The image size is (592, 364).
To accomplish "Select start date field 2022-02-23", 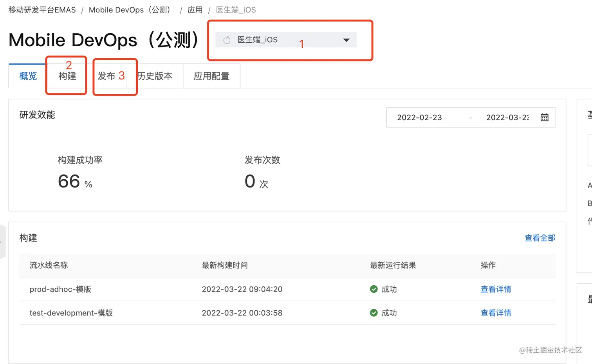I will pyautogui.click(x=419, y=117).
